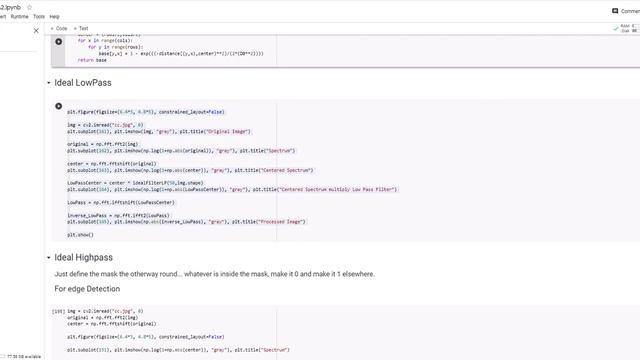Click the plt.figure line in LowPass cell
640x360 pixels.
pyautogui.click(x=146, y=112)
